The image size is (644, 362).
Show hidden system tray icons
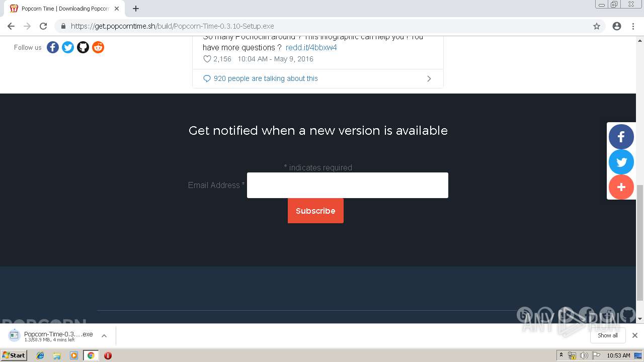561,355
